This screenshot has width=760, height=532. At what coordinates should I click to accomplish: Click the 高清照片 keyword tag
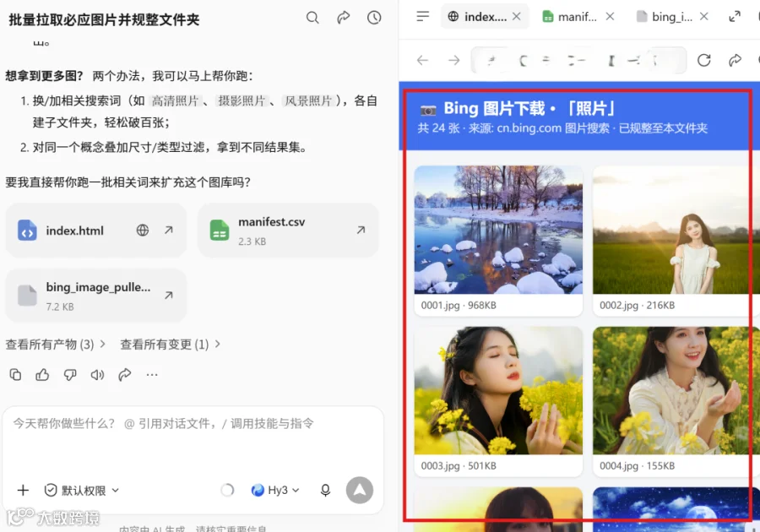point(175,100)
